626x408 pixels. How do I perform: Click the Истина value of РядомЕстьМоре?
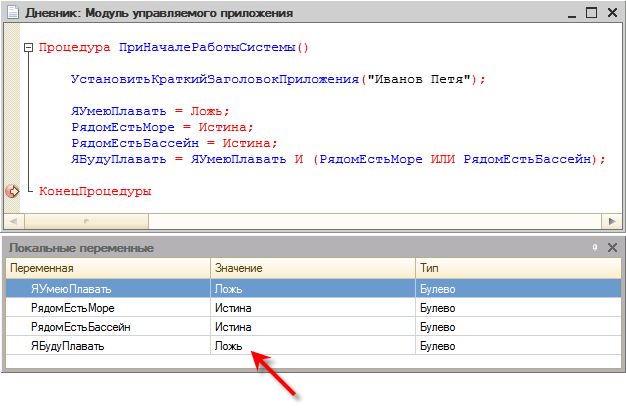coord(233,308)
